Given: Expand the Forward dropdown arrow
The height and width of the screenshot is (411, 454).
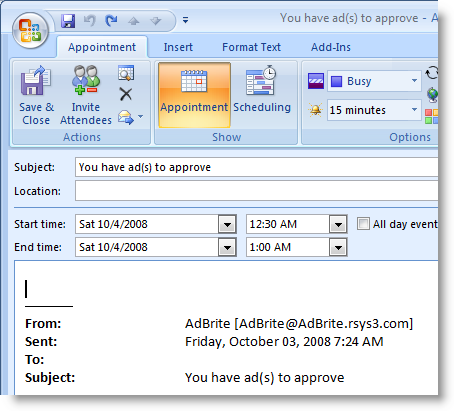Looking at the screenshot, I should [140, 117].
